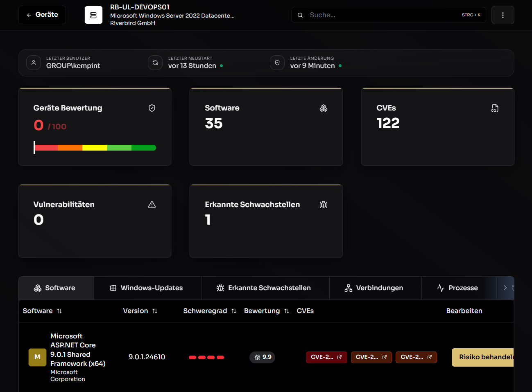Screen dimensions: 532x392
Task: Open the Vulnerabilitäten card showing 0
Action: pos(95,221)
